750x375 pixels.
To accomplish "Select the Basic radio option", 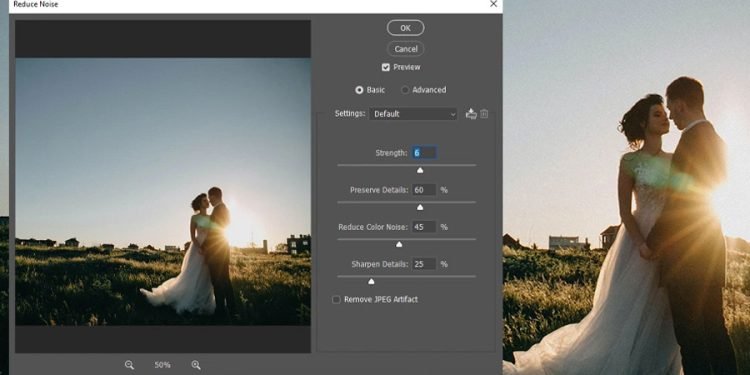I will [359, 90].
